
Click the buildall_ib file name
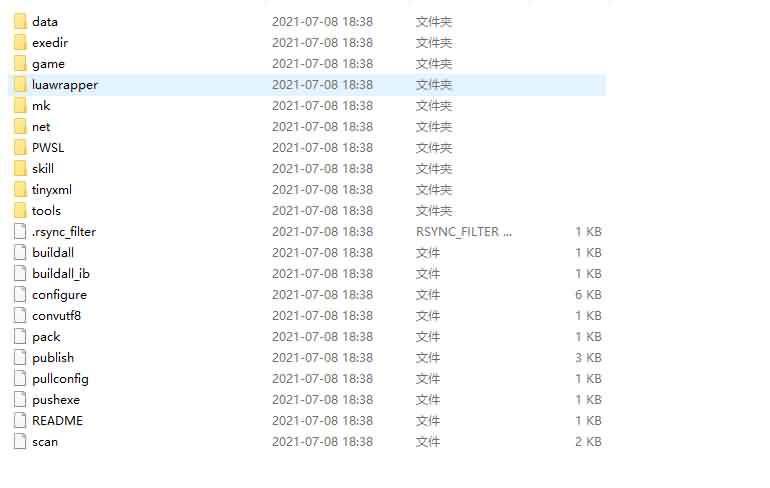pos(61,274)
